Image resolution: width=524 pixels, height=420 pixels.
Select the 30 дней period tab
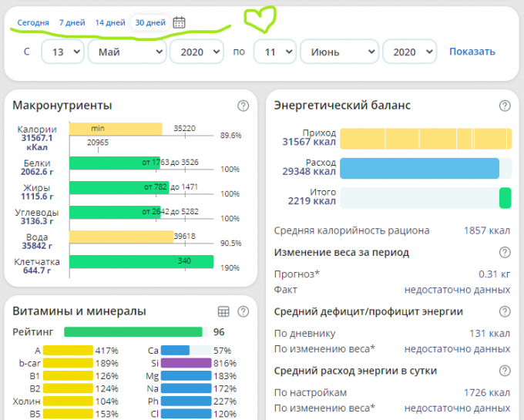point(150,22)
